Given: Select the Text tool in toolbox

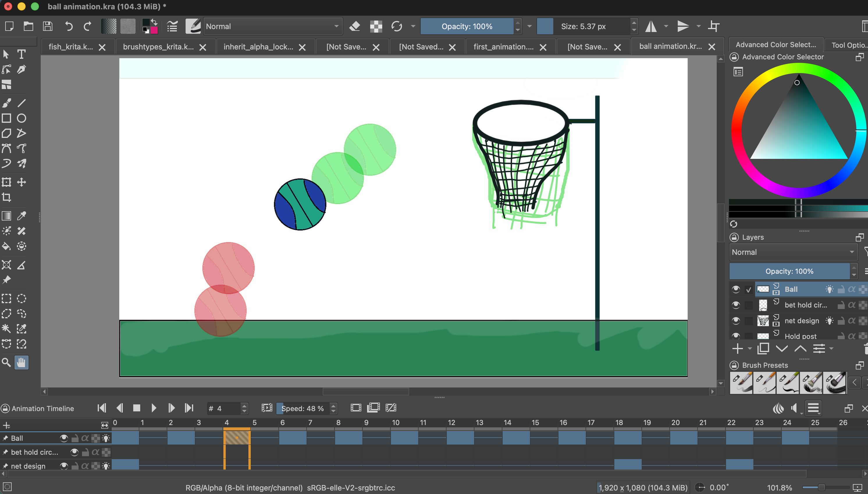Looking at the screenshot, I should tap(21, 54).
